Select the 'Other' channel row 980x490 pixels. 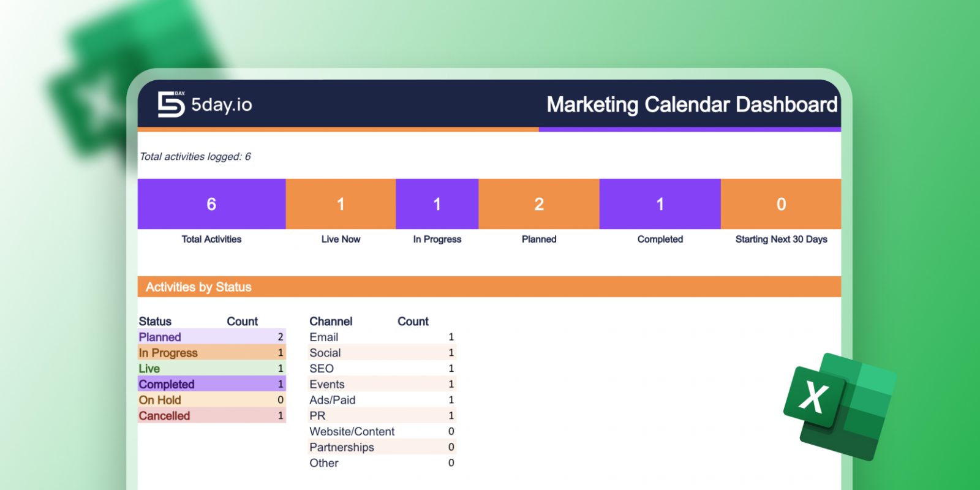(x=382, y=463)
